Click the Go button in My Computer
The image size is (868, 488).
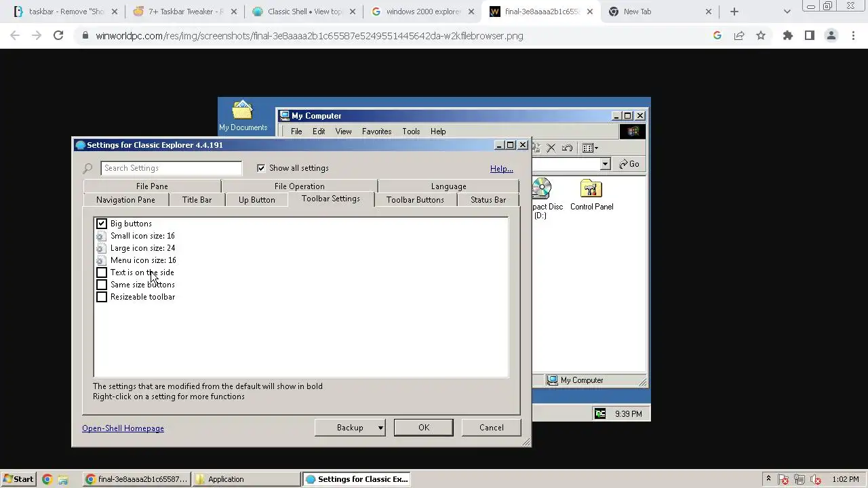tap(629, 164)
